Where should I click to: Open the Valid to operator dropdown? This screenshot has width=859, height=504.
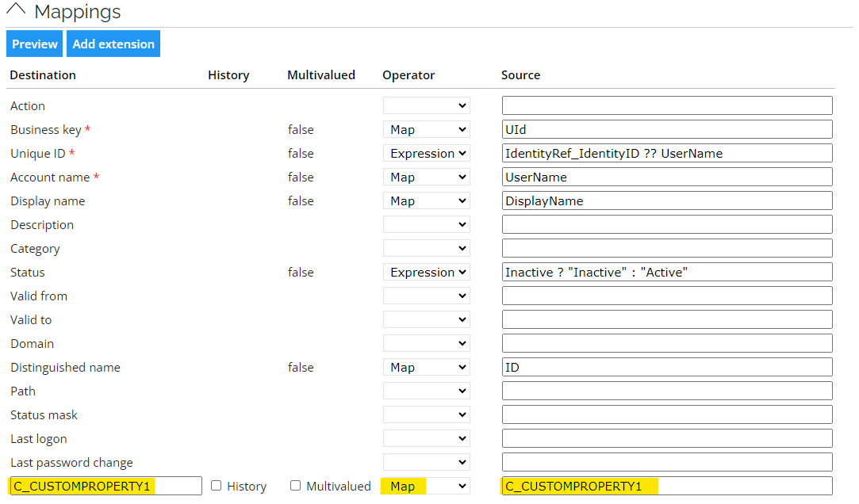(x=426, y=319)
